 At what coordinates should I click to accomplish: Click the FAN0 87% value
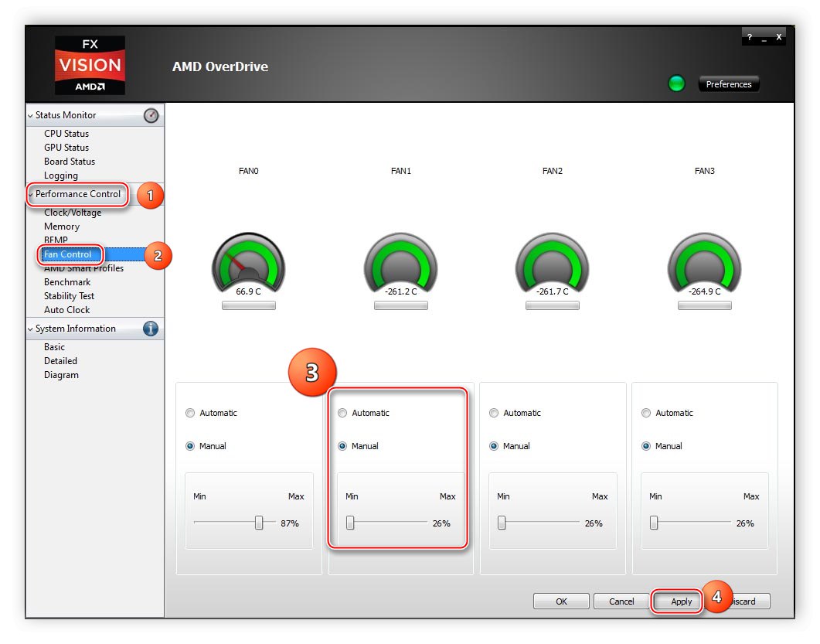pos(290,523)
